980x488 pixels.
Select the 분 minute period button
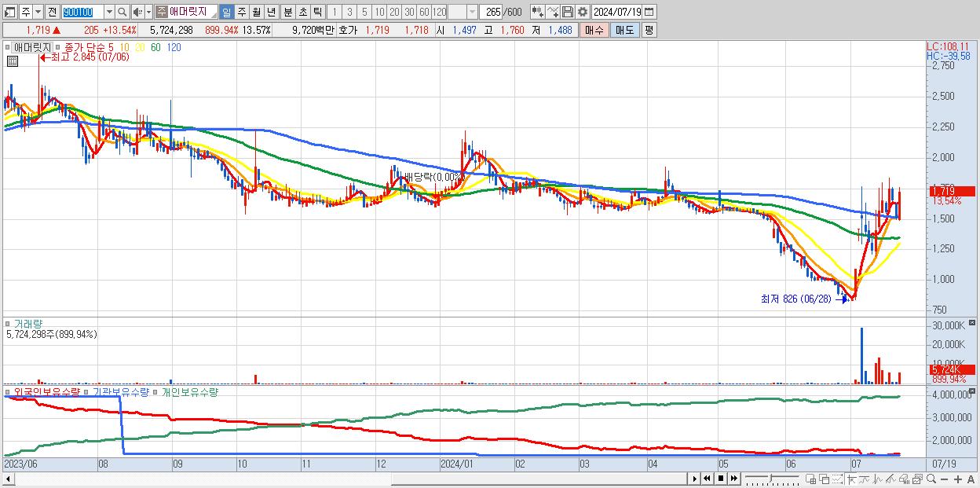[288, 12]
